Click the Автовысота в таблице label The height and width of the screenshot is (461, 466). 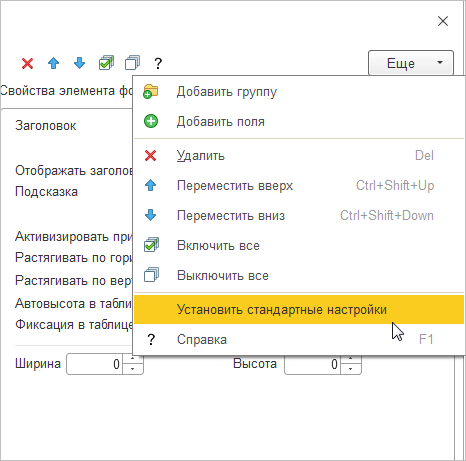coord(73,303)
